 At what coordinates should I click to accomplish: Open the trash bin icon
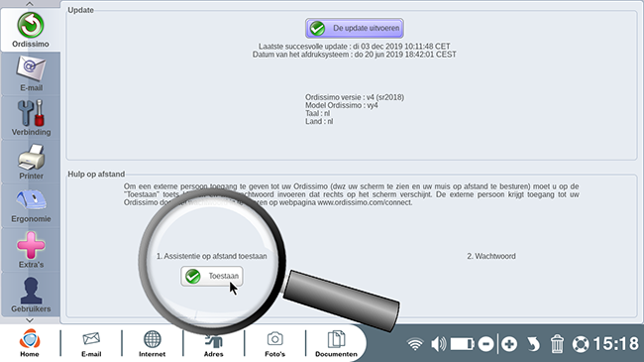(x=557, y=344)
